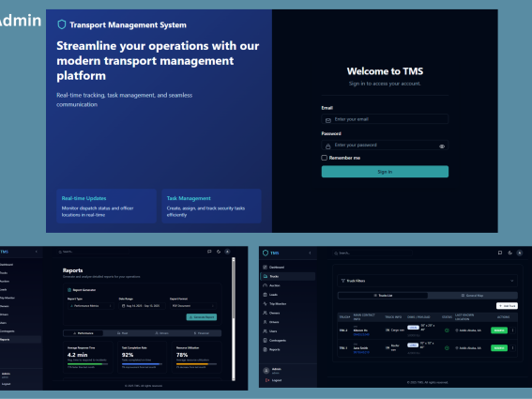The image size is (532, 399).
Task: Switch to the Trucks List tab
Action: (383, 296)
